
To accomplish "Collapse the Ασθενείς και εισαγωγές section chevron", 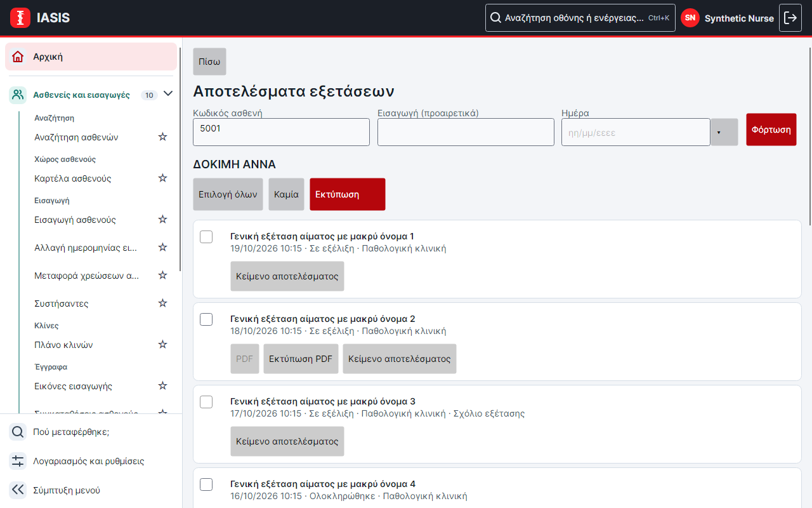I will click(x=168, y=94).
